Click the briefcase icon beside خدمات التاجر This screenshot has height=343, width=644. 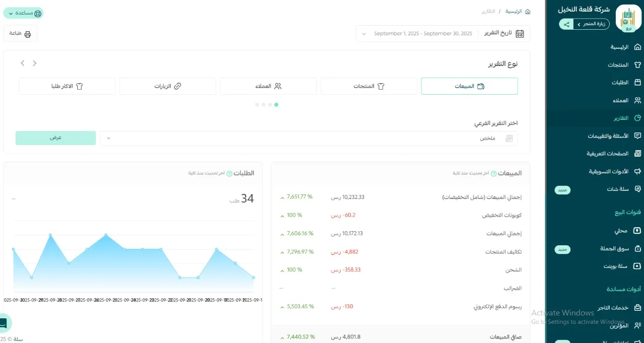coord(637,308)
